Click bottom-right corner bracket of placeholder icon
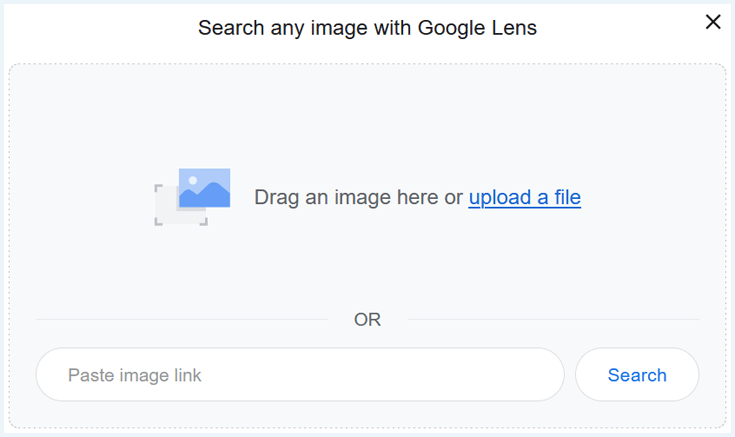735x437 pixels. (204, 222)
